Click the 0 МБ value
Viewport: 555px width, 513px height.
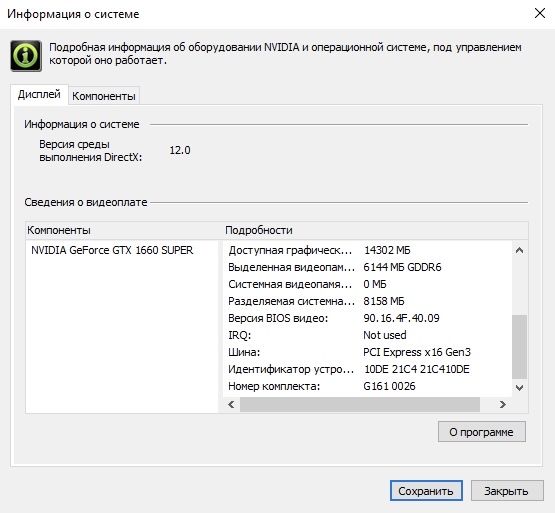point(375,284)
